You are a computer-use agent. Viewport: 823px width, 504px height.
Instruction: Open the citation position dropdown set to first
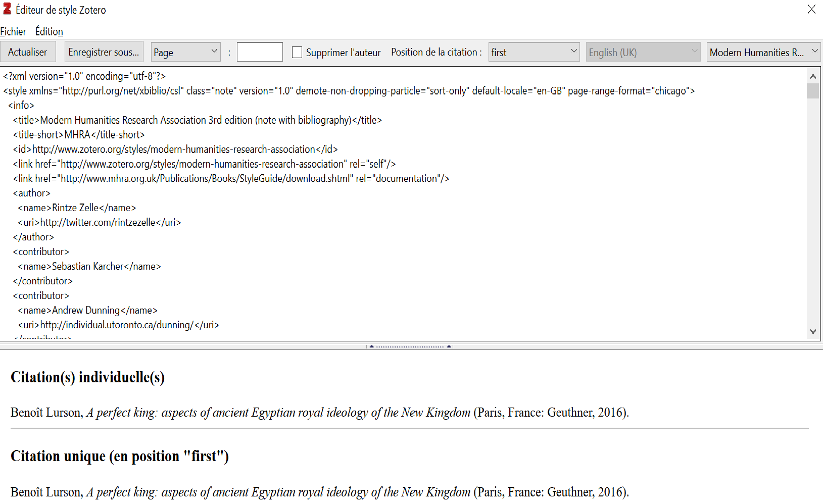click(534, 52)
